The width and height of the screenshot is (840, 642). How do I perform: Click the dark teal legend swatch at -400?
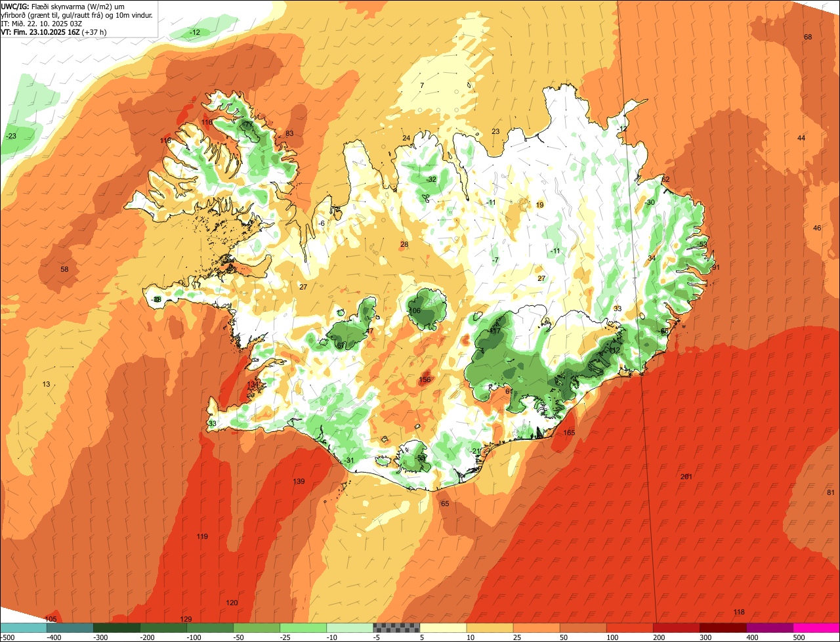(70, 628)
